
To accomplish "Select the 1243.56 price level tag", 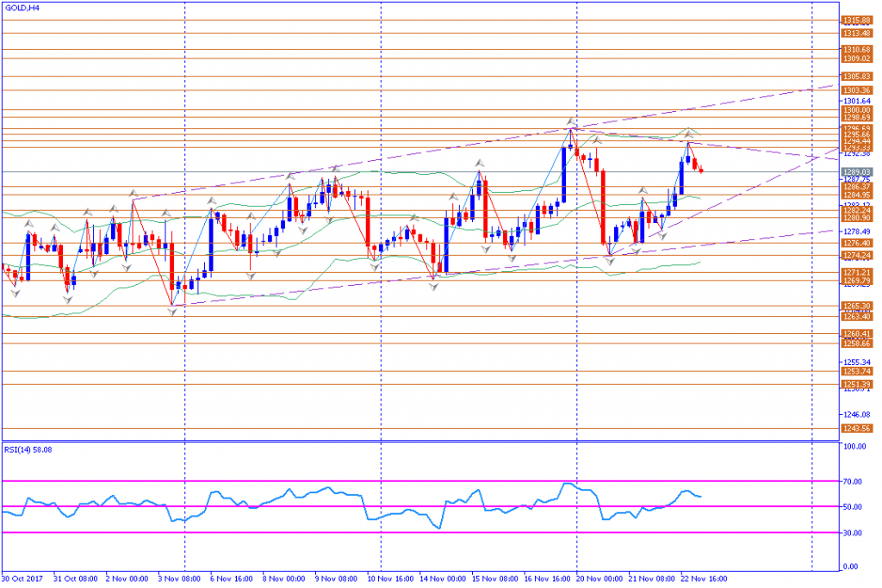I will tap(857, 429).
